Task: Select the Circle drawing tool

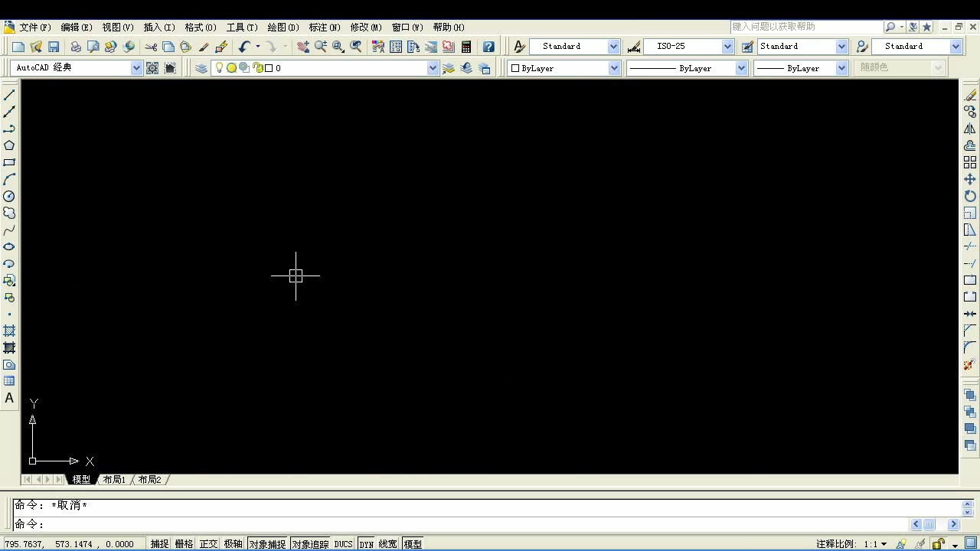Action: click(9, 196)
